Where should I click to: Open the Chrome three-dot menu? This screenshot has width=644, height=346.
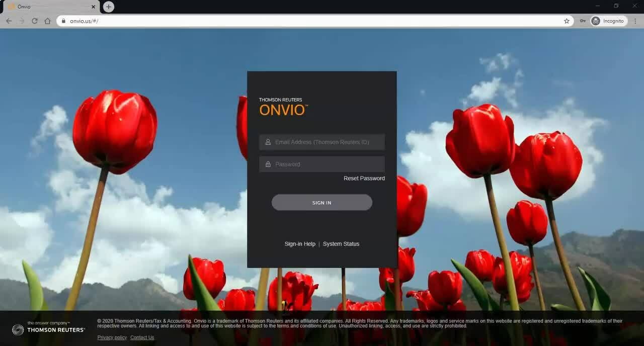click(635, 21)
